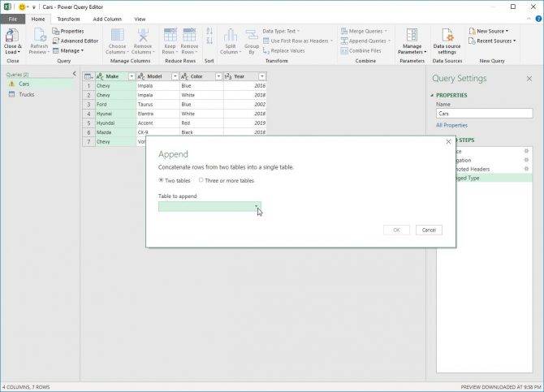Click the Choose Columns icon

coord(117,36)
